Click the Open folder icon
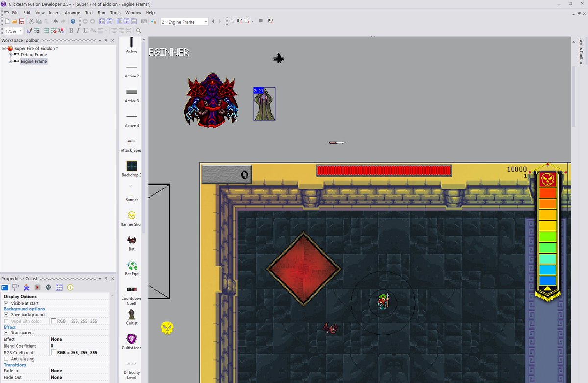 (14, 21)
